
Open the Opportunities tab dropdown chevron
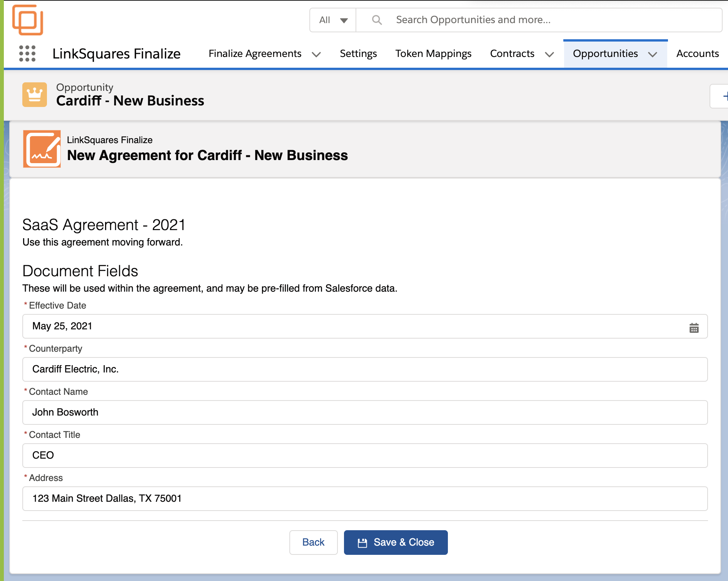[x=653, y=54]
